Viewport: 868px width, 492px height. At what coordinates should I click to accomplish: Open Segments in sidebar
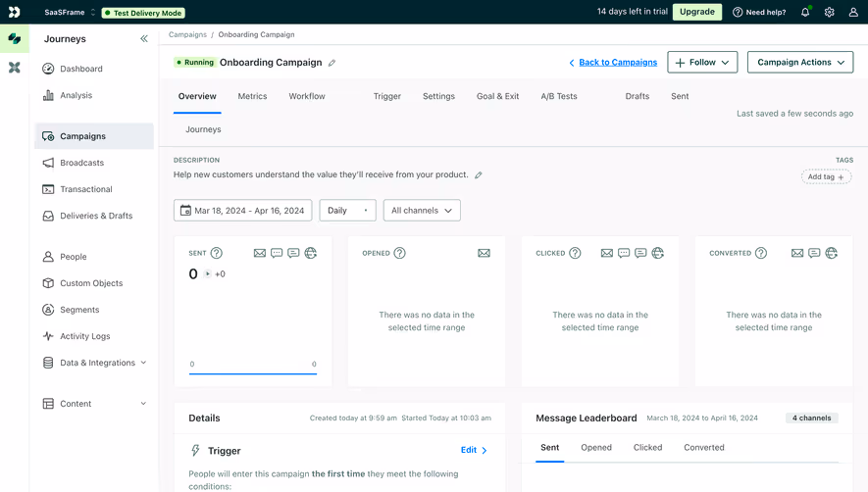pos(94,310)
